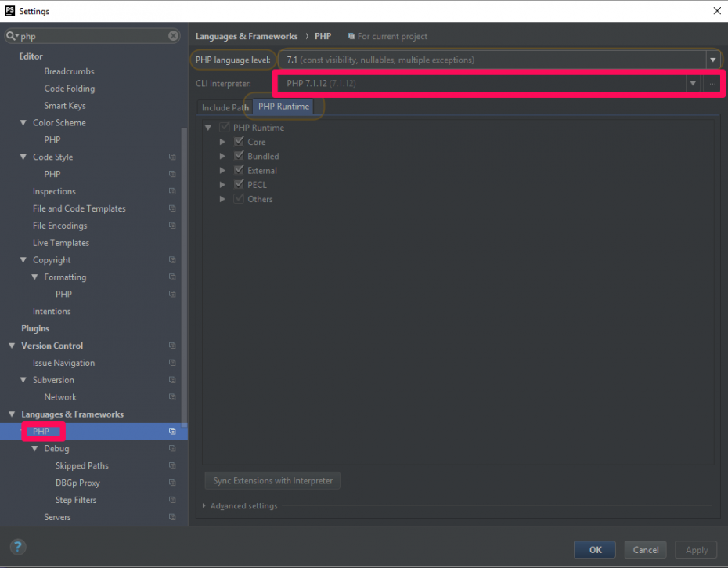Open PHP under Color Scheme
The height and width of the screenshot is (568, 728).
click(x=52, y=140)
